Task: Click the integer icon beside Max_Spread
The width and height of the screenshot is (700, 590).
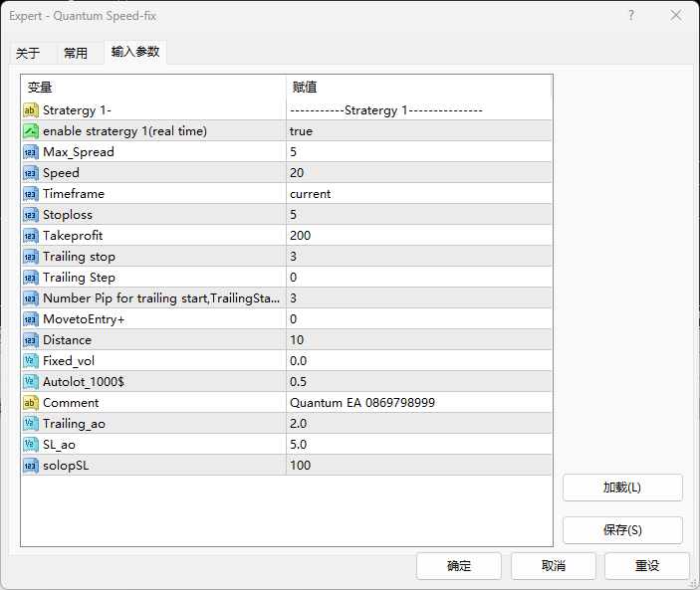Action: coord(30,152)
